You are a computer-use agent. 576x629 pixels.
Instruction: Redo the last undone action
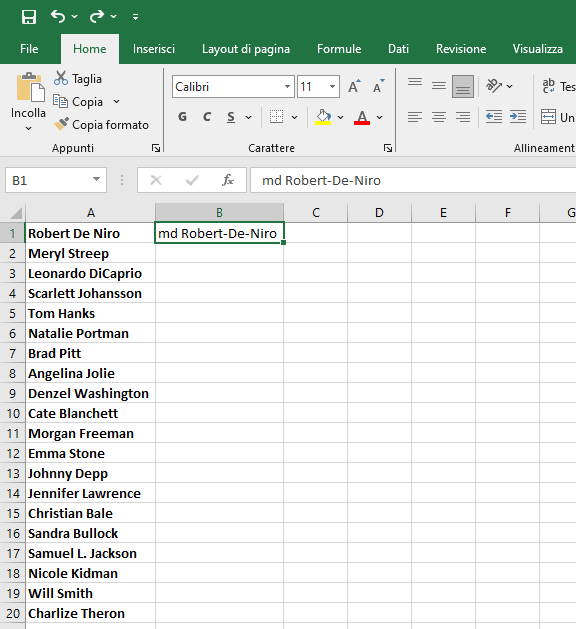coord(97,16)
